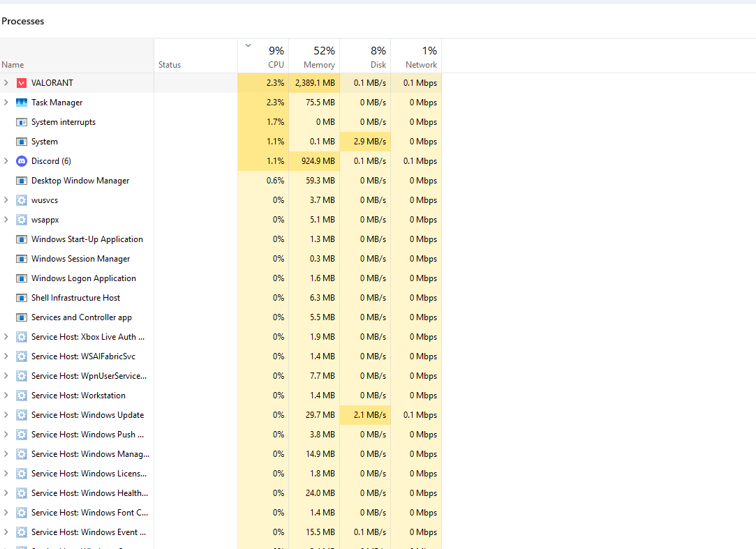The width and height of the screenshot is (756, 549).
Task: Select the System interrupts row name
Action: point(63,122)
